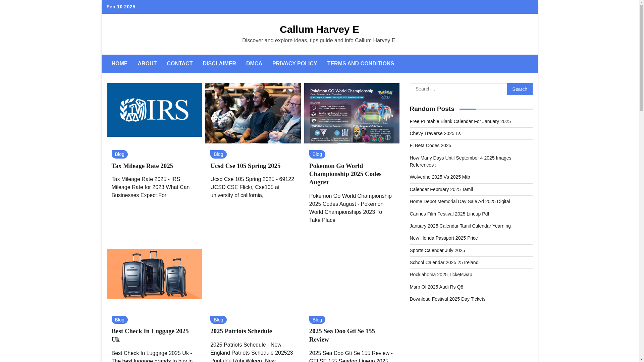The image size is (644, 362).
Task: Open the IRS logo thumbnail
Action: tap(154, 110)
